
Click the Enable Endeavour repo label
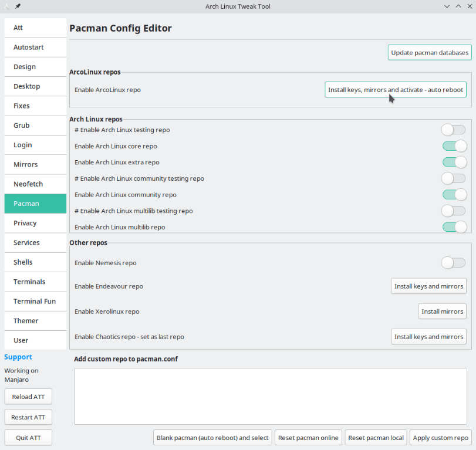pos(109,286)
